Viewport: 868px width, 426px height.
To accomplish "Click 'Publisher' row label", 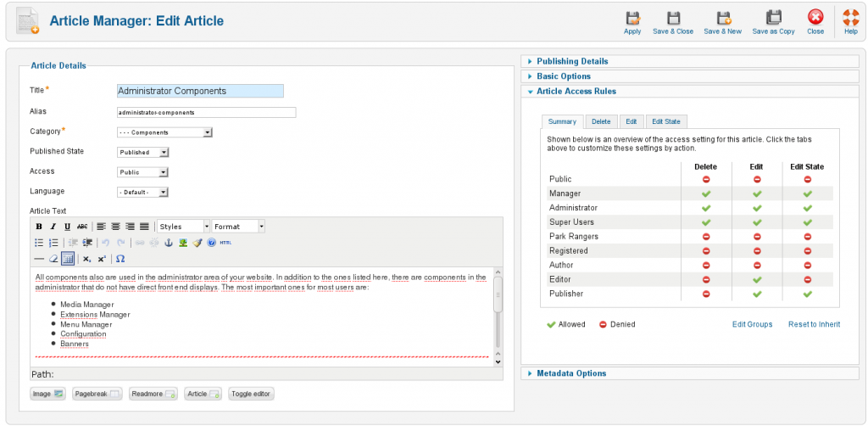I will pos(565,294).
